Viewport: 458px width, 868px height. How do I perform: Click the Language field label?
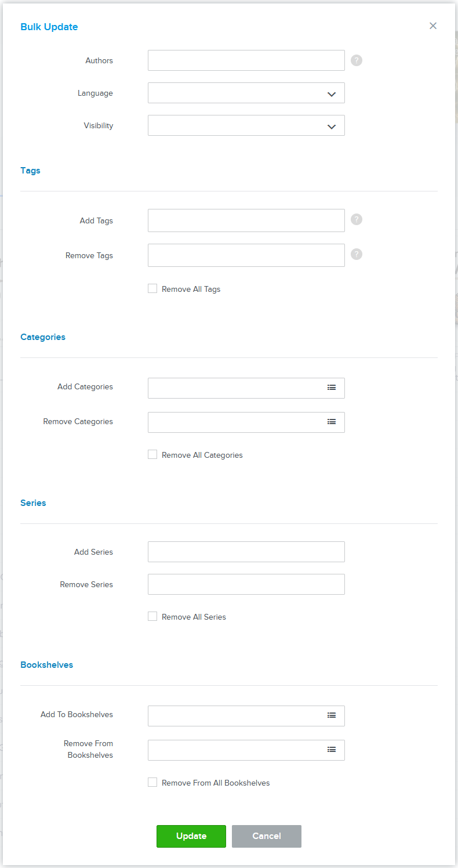96,93
